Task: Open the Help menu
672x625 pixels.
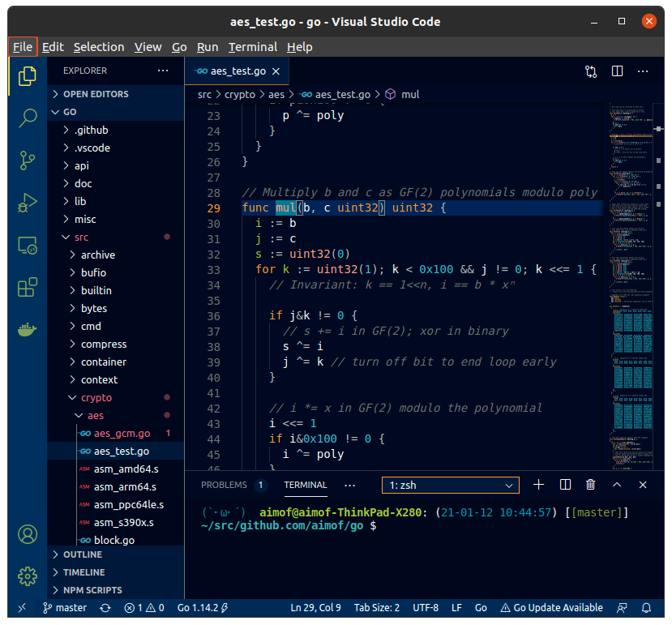Action: [x=300, y=47]
